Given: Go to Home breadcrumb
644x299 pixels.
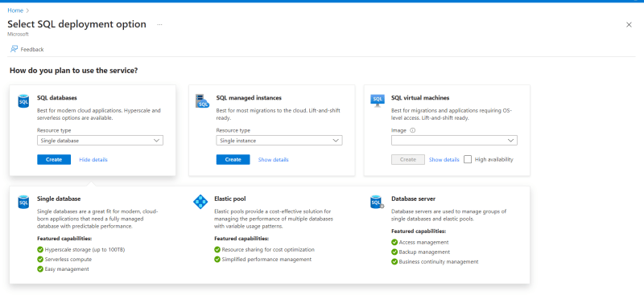Looking at the screenshot, I should (15, 10).
